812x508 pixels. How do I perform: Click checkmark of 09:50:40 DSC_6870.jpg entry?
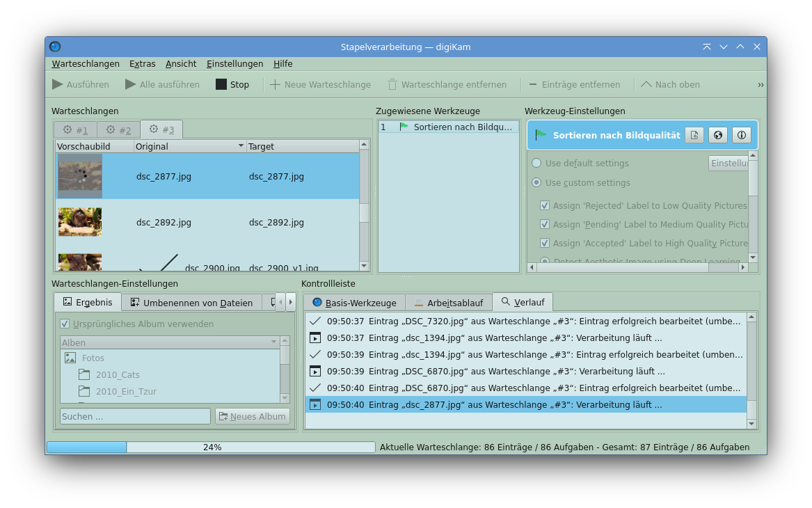coord(315,388)
